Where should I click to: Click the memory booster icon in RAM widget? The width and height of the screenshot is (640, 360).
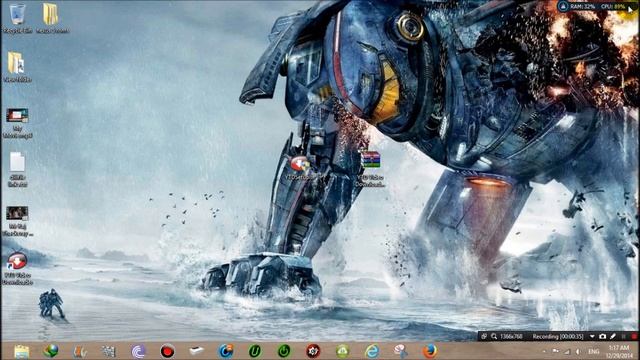pyautogui.click(x=564, y=6)
